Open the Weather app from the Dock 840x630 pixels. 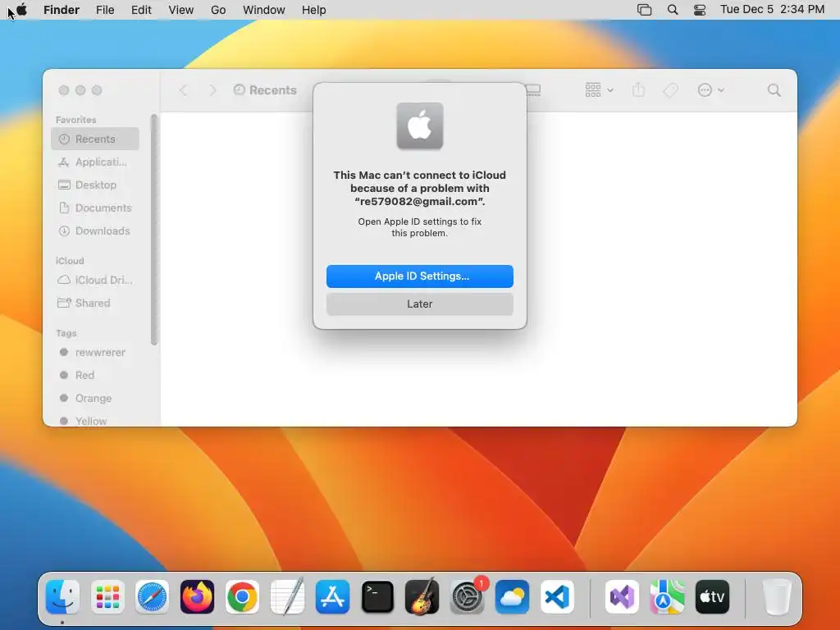pyautogui.click(x=512, y=597)
